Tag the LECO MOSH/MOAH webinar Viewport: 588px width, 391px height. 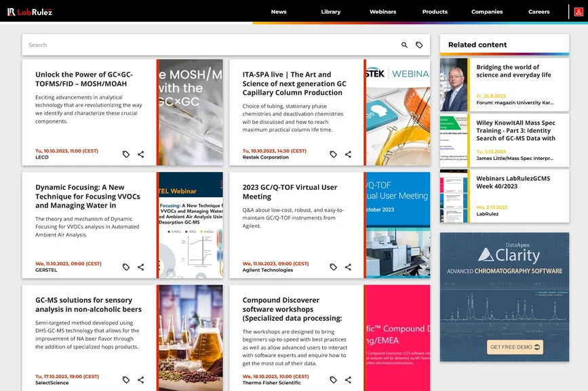pyautogui.click(x=126, y=155)
